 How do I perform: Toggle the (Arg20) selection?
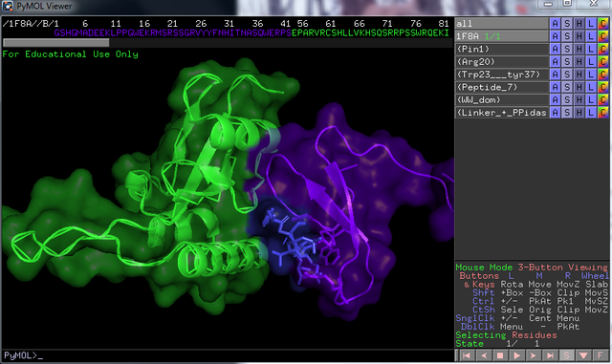point(501,62)
